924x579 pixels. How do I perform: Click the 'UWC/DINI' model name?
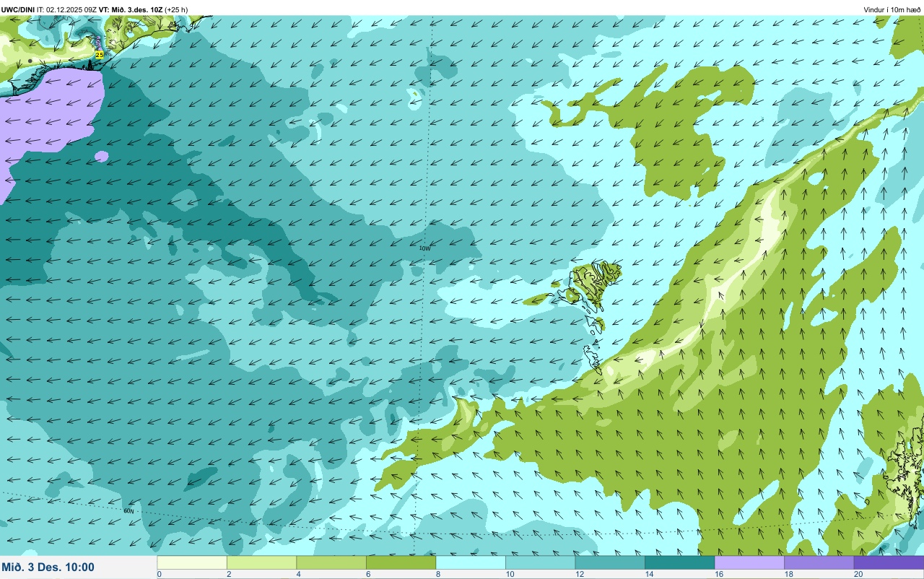point(18,9)
